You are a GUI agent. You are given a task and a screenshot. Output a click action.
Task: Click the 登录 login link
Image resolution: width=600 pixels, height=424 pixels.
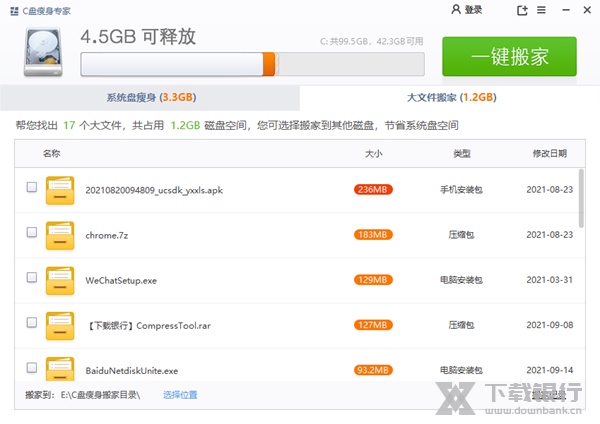(473, 10)
